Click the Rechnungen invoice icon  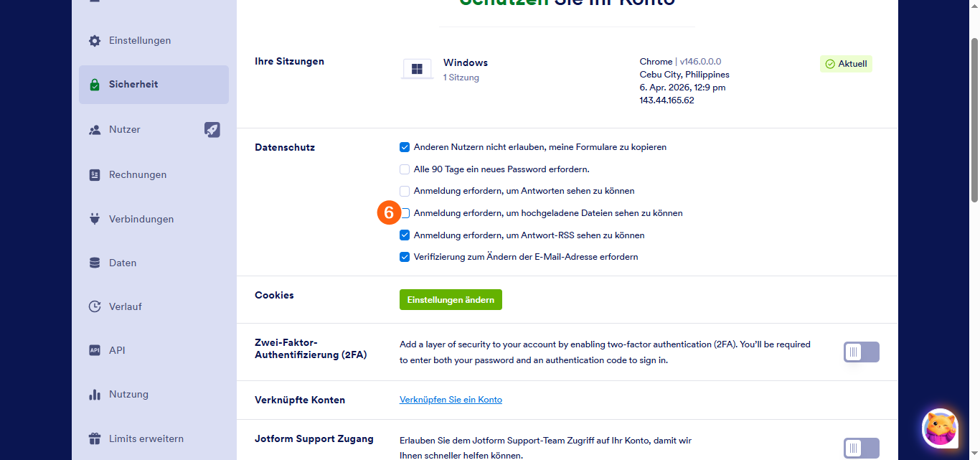(95, 175)
